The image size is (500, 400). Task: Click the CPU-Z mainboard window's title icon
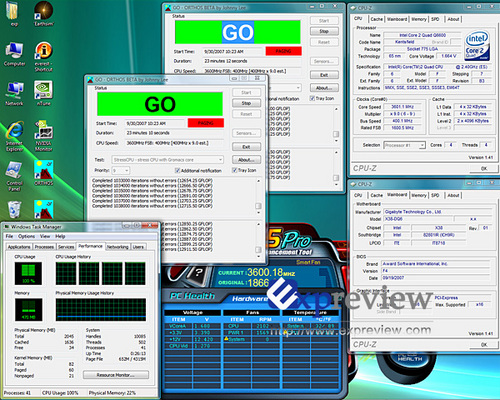tap(353, 184)
